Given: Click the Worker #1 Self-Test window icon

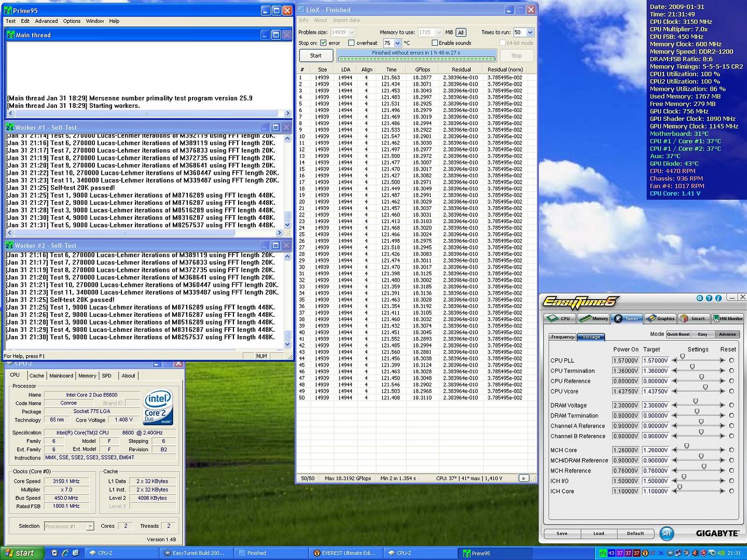Looking at the screenshot, I should tap(10, 127).
